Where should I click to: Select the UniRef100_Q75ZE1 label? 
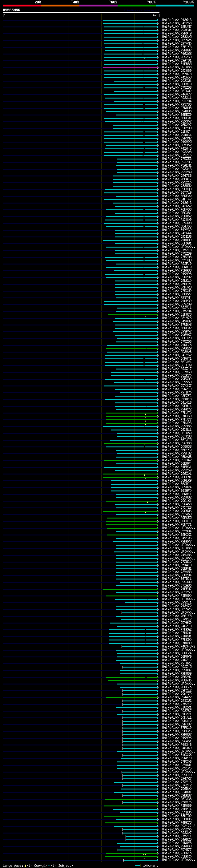click(177, 836)
